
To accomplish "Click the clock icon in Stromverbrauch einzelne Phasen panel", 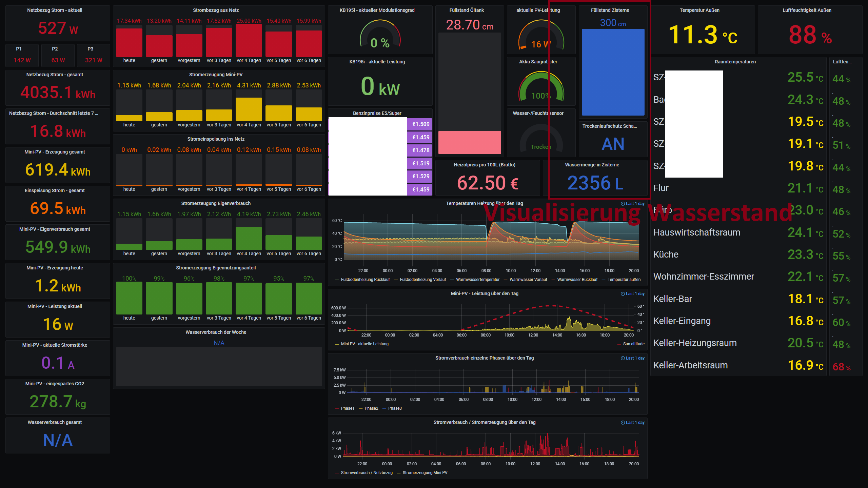I will tap(623, 358).
